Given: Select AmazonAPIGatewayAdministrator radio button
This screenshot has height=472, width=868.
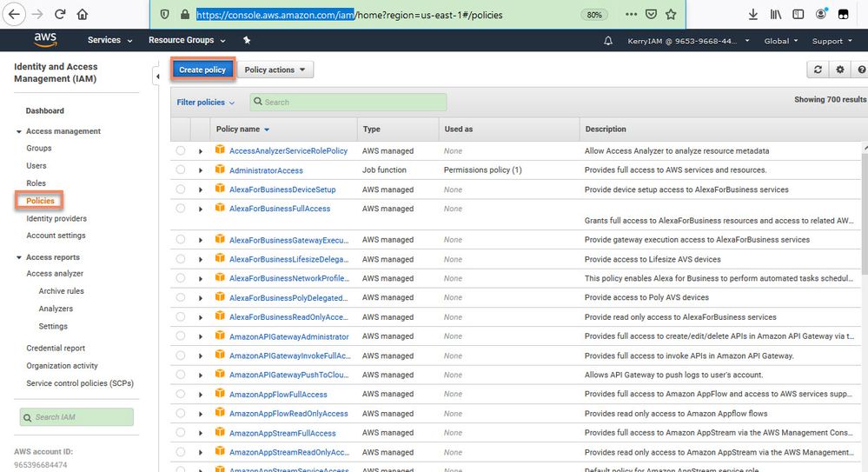Looking at the screenshot, I should pyautogui.click(x=181, y=336).
